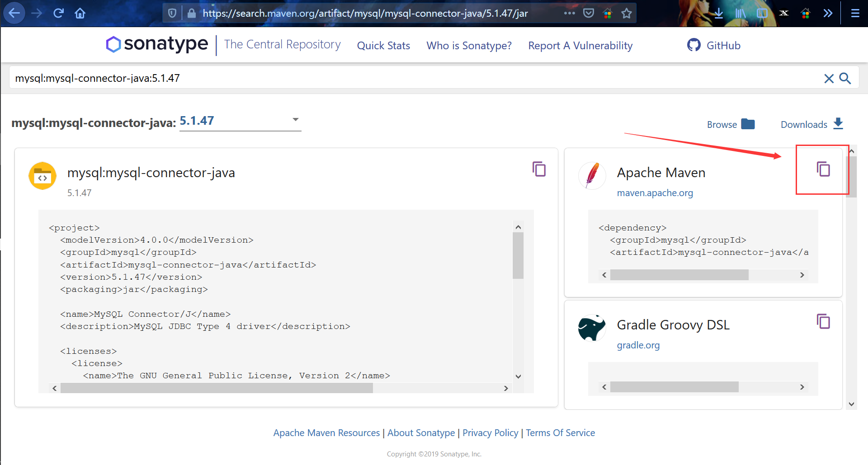868x465 pixels.
Task: Click the tracking protection shield icon
Action: click(x=172, y=13)
